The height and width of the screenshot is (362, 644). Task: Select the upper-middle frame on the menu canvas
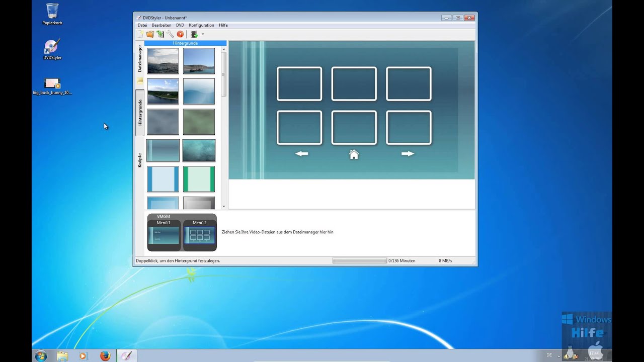click(x=354, y=84)
